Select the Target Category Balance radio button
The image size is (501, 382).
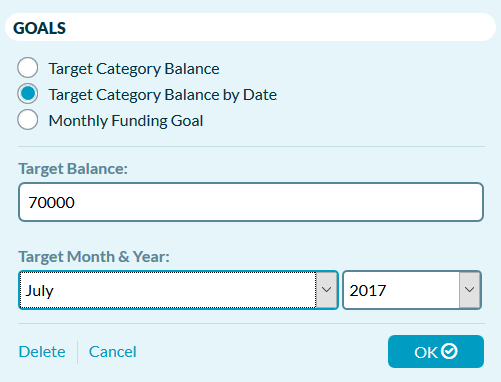[x=28, y=68]
